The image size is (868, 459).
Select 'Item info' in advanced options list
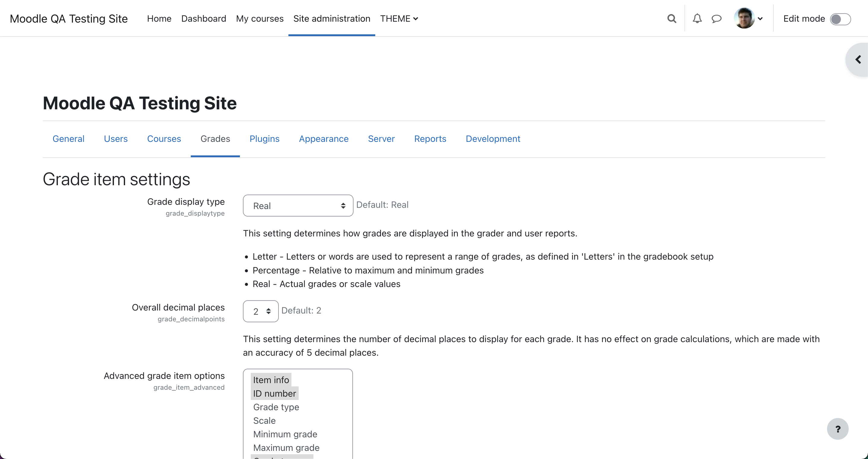[x=271, y=380]
